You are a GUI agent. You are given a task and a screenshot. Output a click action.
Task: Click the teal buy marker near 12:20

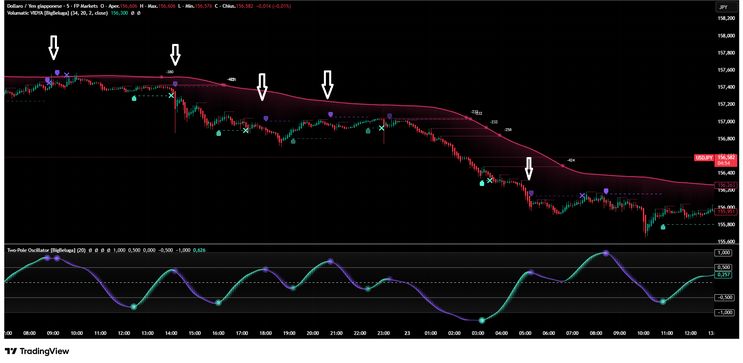click(x=134, y=99)
